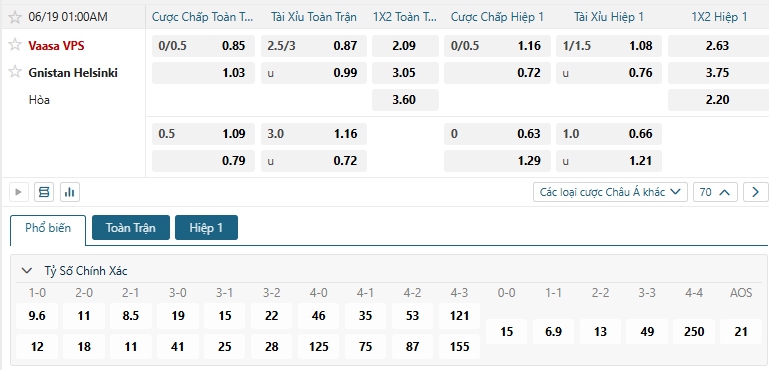Bet Vaasa VPS handicap 0/0.5 at 0.85
Viewport: 769px width, 370px height.
[x=203, y=46]
